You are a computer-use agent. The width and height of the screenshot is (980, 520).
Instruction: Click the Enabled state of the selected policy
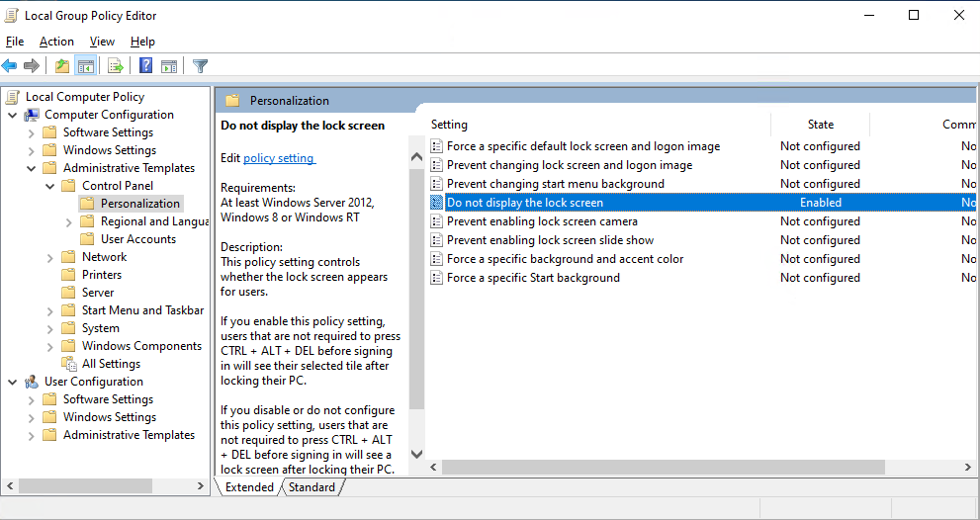(821, 203)
